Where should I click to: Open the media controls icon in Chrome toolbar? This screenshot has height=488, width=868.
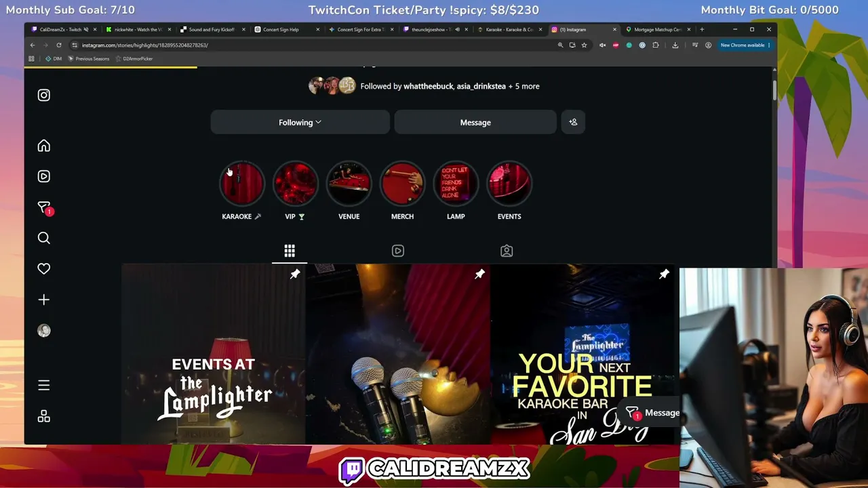coord(695,45)
